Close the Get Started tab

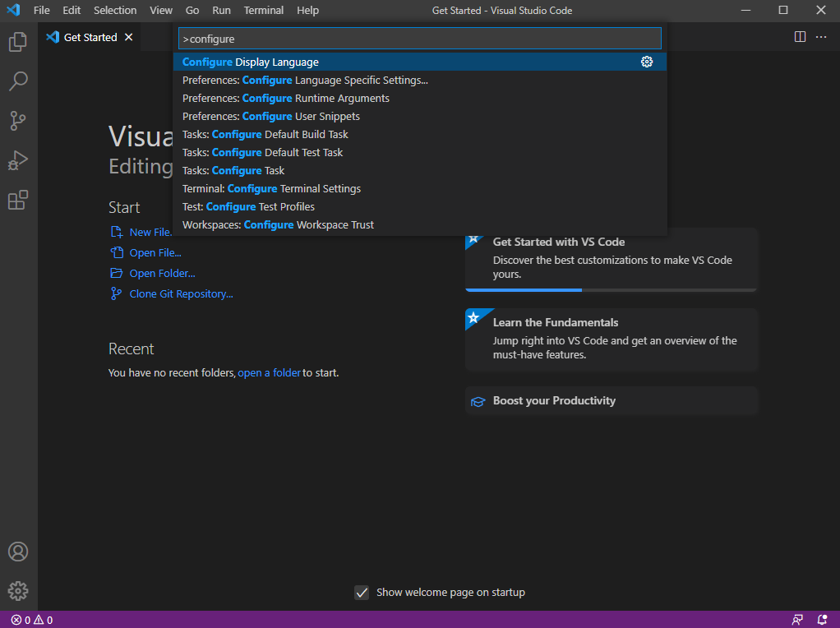click(x=128, y=37)
